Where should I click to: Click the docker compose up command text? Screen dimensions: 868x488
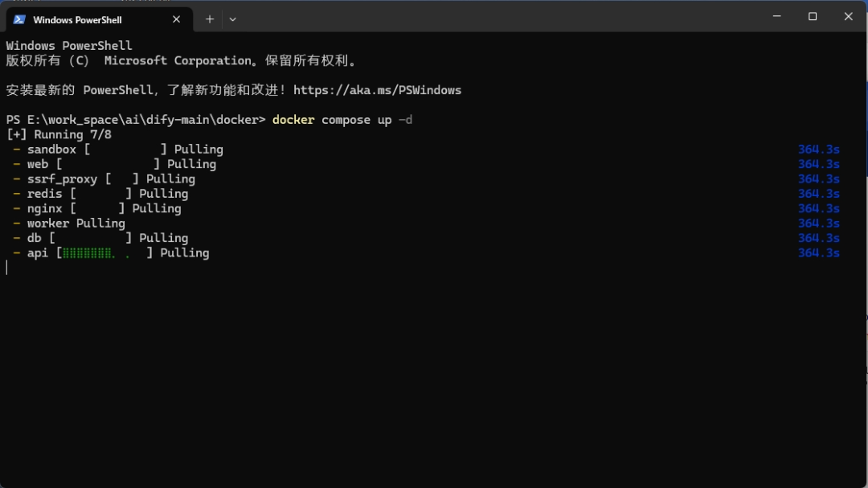click(x=342, y=121)
